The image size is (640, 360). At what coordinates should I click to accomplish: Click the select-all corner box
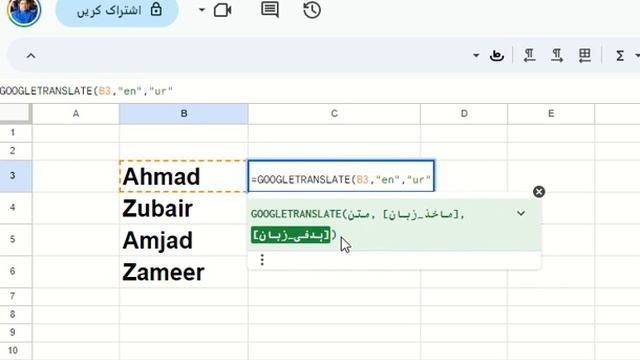click(x=15, y=113)
